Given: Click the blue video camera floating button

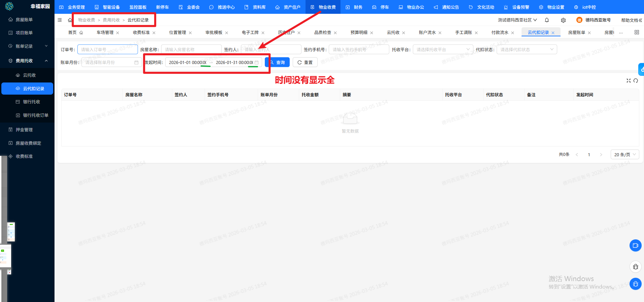Looking at the screenshot, I should [x=635, y=245].
